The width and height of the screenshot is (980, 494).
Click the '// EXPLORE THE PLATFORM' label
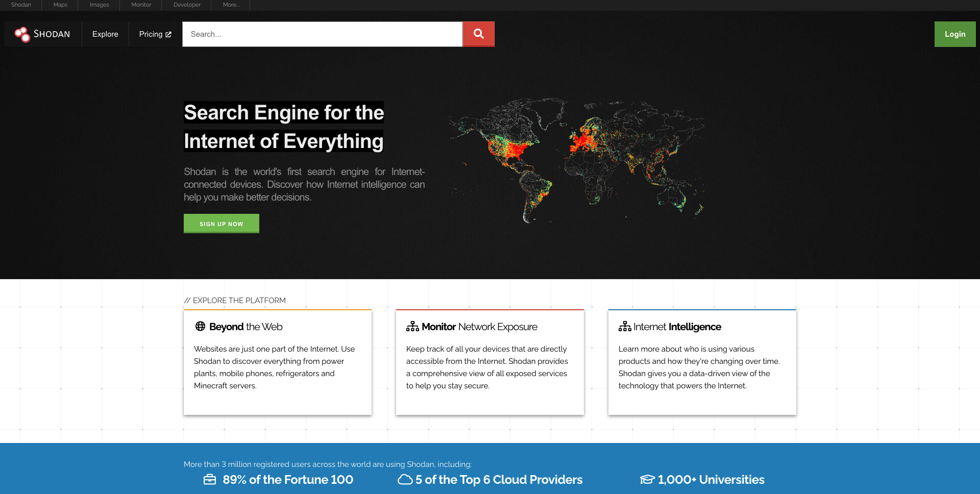pos(235,301)
